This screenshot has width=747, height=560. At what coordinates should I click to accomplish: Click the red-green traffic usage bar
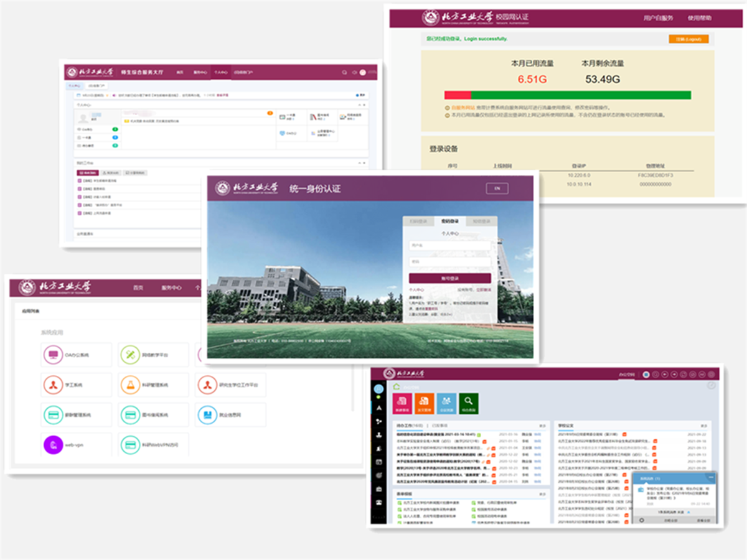pos(567,95)
